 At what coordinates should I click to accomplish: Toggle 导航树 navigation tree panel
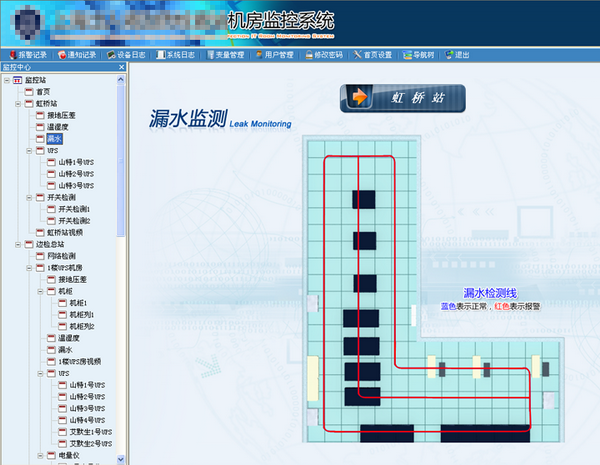[421, 55]
